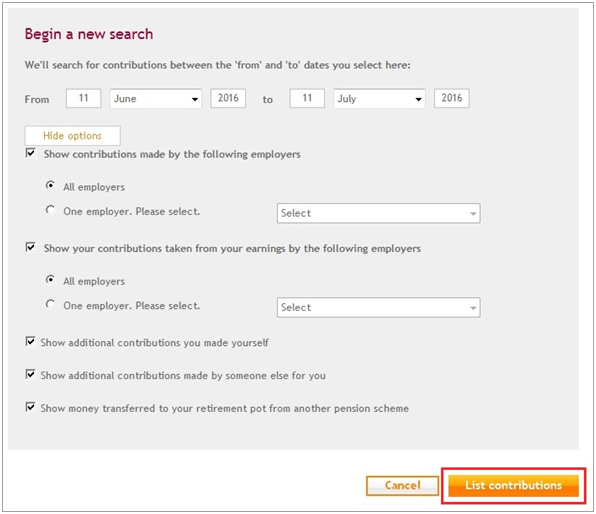Click the Hide options button
This screenshot has height=514, width=596.
pos(73,136)
